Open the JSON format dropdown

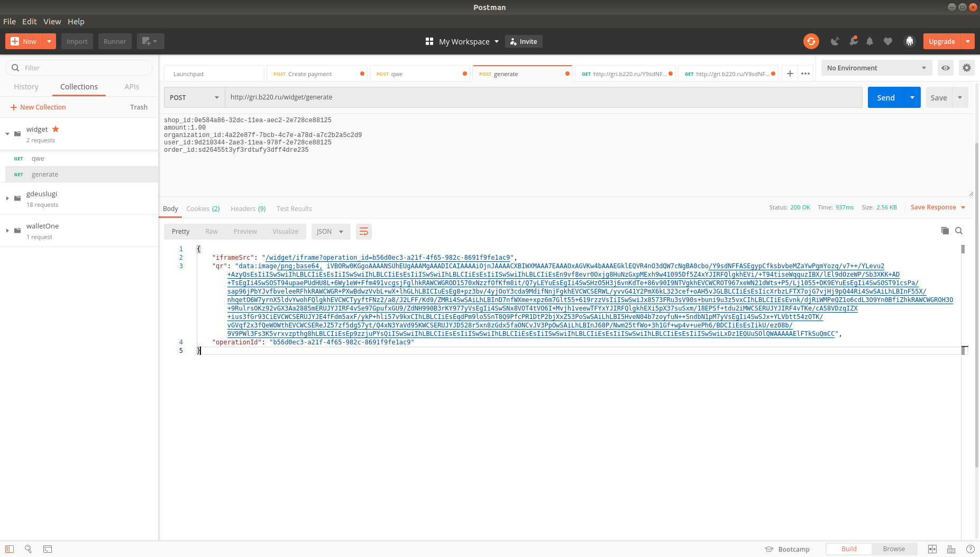(331, 232)
